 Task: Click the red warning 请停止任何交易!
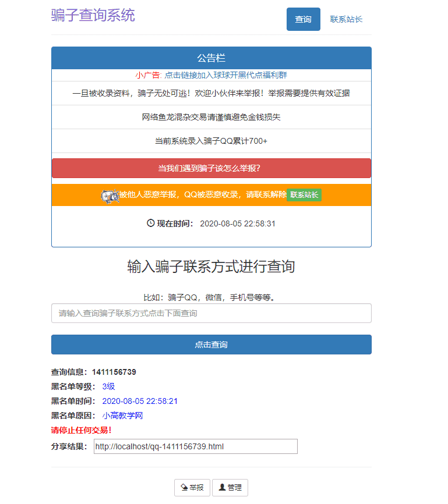81,430
